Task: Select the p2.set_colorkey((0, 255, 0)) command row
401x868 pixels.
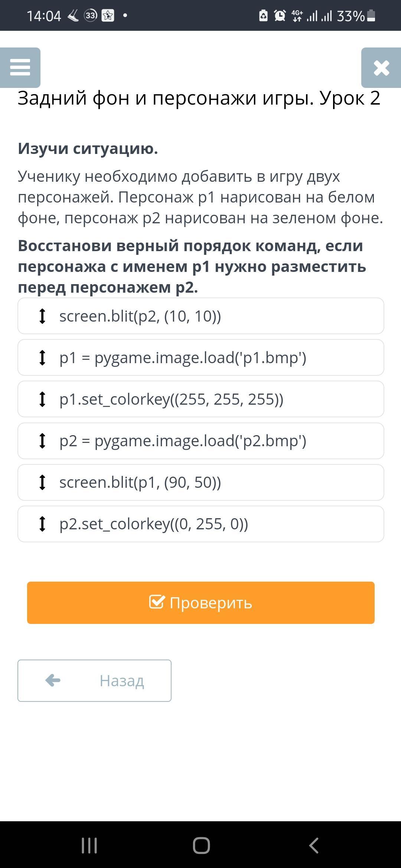Action: (x=200, y=524)
